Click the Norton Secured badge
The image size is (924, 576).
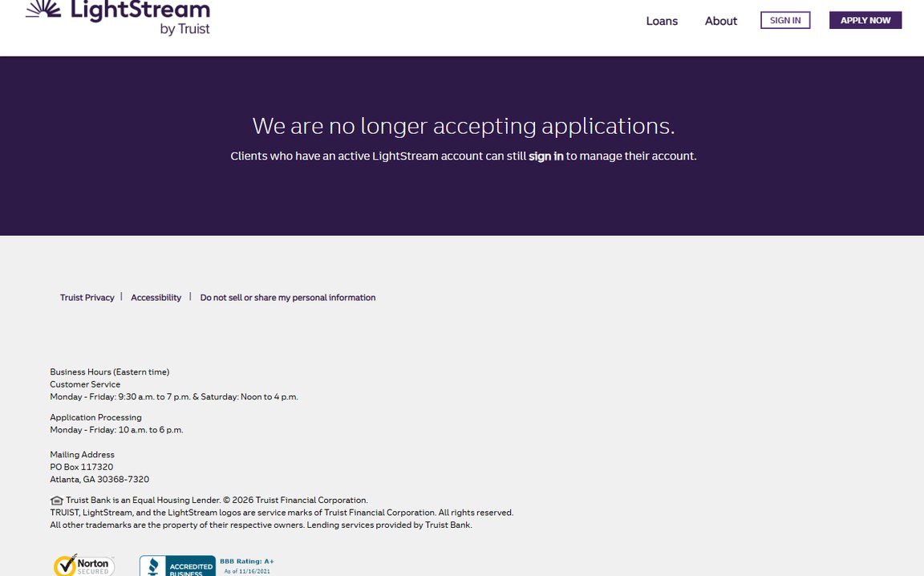[x=83, y=565]
